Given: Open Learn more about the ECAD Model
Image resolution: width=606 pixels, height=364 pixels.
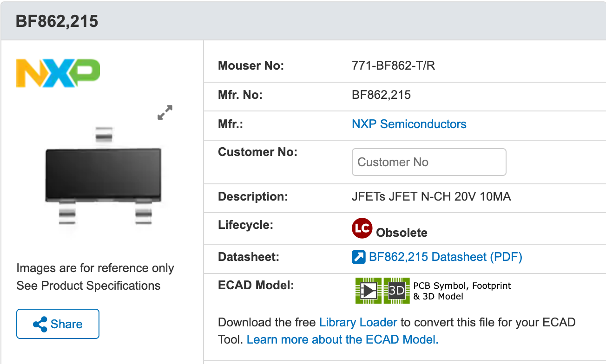Looking at the screenshot, I should [x=343, y=339].
